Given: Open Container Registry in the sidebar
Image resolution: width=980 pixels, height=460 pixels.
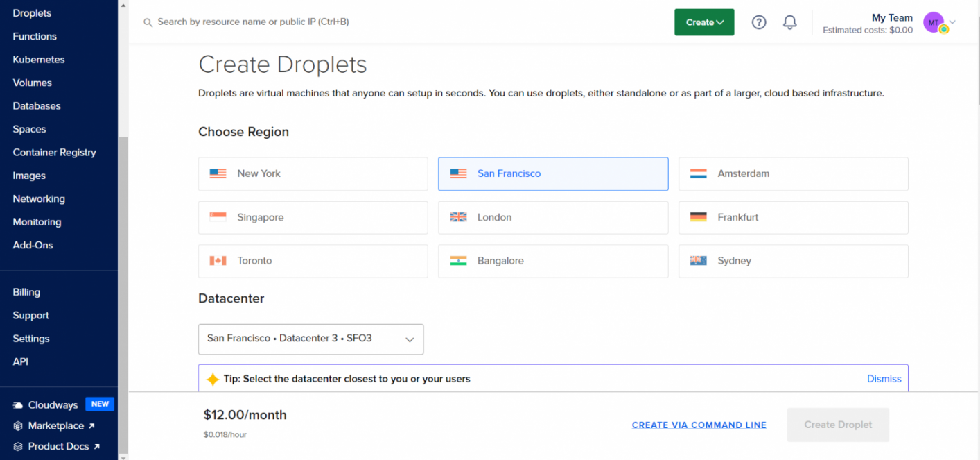Looking at the screenshot, I should click(x=54, y=152).
